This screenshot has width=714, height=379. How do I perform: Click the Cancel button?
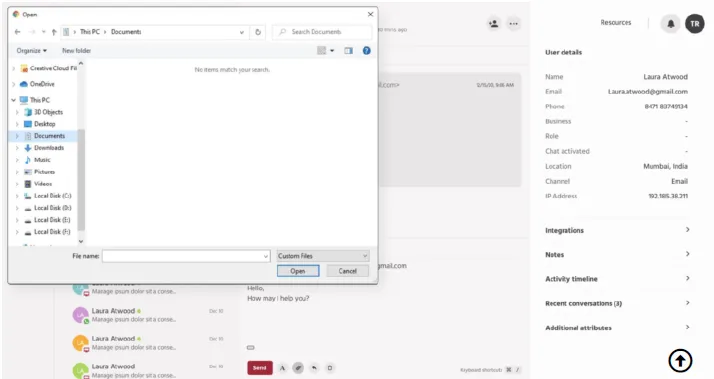pos(347,271)
